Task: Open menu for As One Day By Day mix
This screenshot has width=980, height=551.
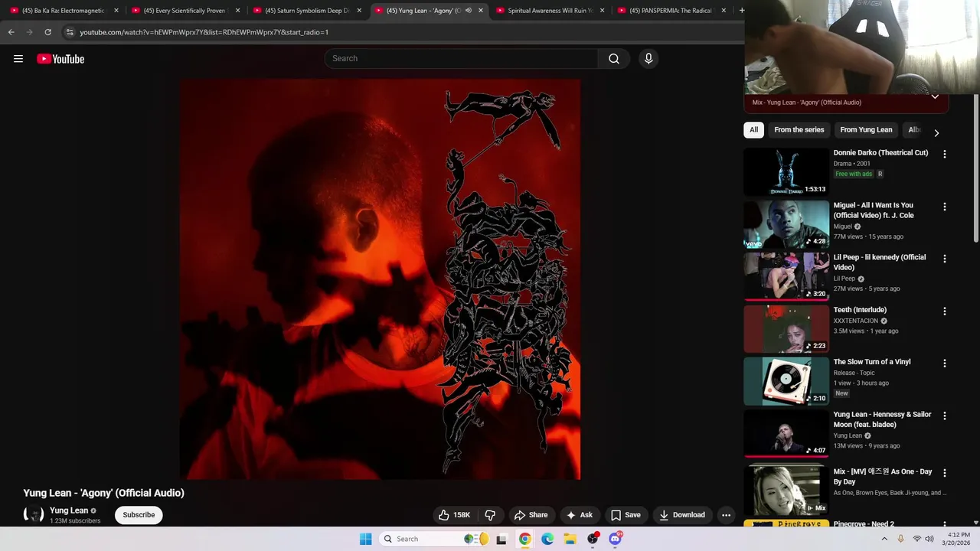Action: (944, 473)
